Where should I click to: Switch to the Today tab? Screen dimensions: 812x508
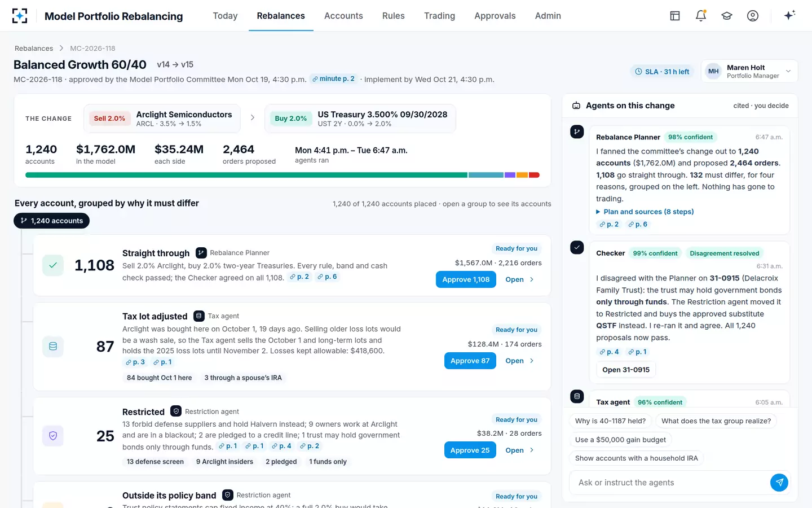tap(225, 16)
